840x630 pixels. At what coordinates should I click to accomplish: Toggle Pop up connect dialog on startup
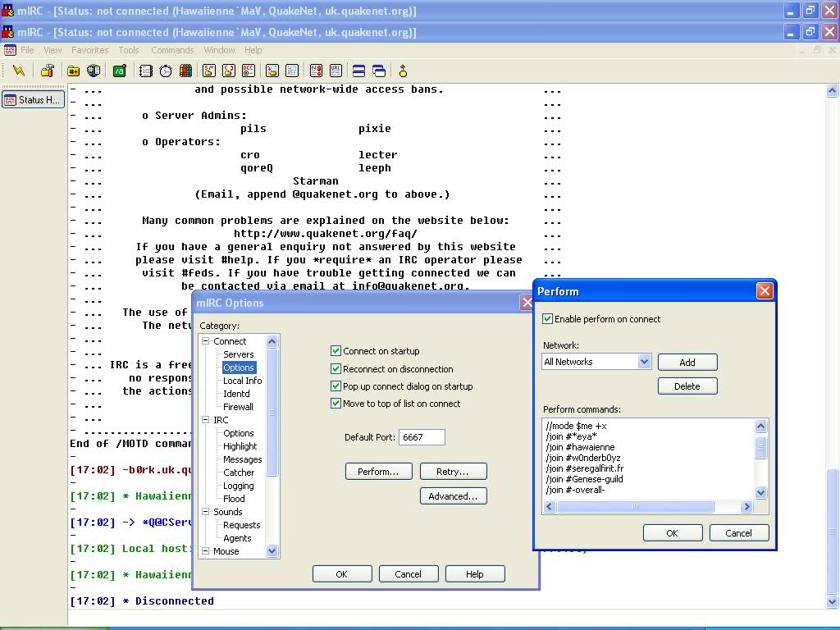[x=336, y=386]
